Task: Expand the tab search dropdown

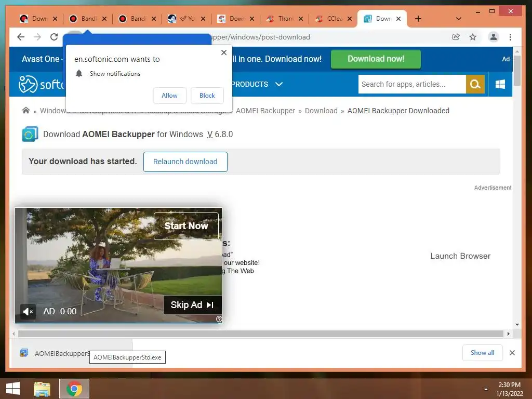Action: [x=458, y=19]
